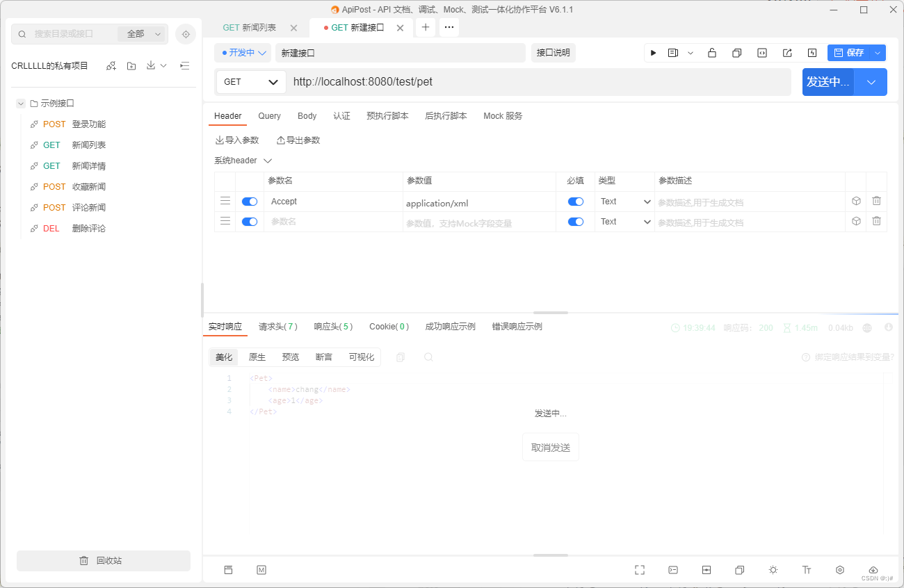Collapse the 示例接口 folder
This screenshot has width=904, height=588.
tap(21, 104)
